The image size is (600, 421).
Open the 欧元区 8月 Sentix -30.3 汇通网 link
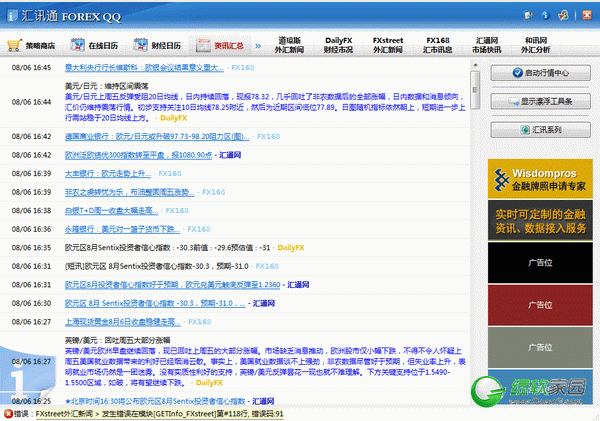[x=155, y=304]
